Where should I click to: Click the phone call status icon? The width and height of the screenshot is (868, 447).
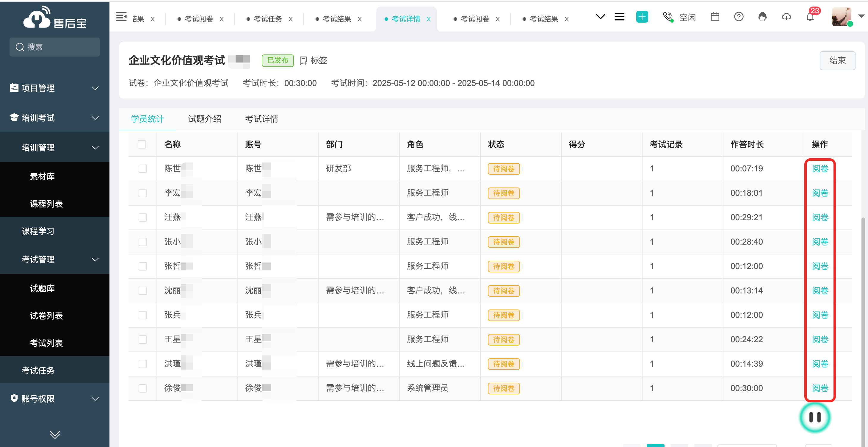click(668, 17)
